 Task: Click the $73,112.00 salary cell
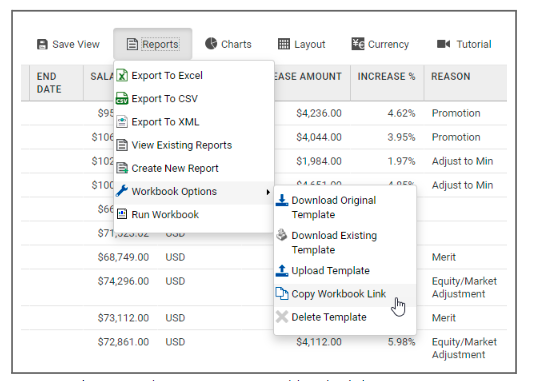pos(123,318)
